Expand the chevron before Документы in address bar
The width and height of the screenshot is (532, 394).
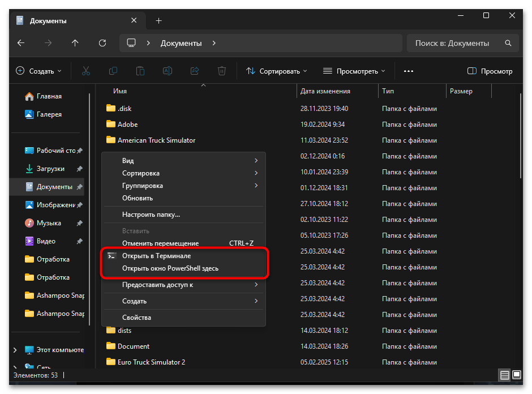(148, 43)
